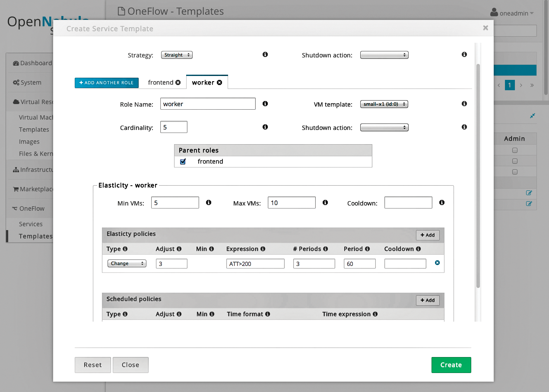Viewport: 549px width, 392px height.
Task: Open the Change type dropdown in elasticity policies
Action: click(127, 263)
